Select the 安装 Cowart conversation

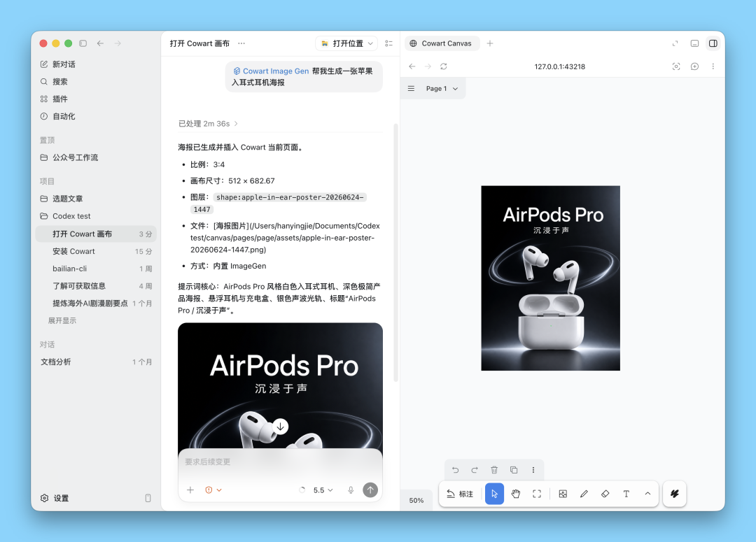tap(96, 251)
